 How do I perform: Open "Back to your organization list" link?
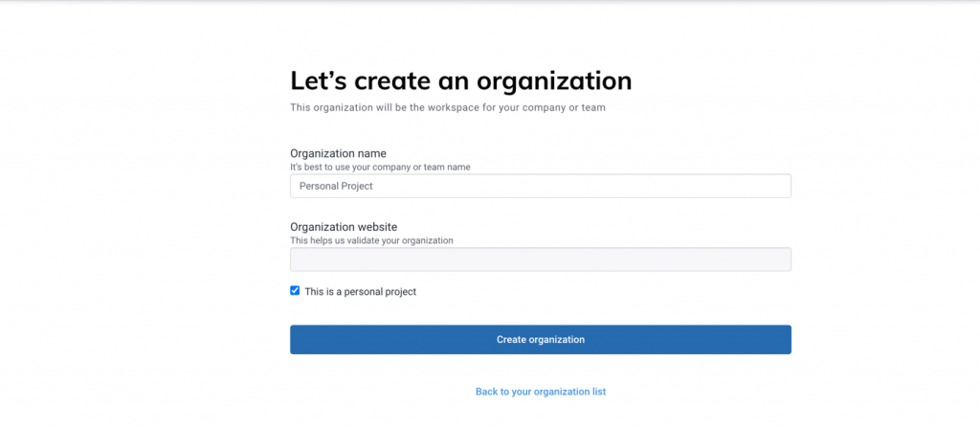540,392
